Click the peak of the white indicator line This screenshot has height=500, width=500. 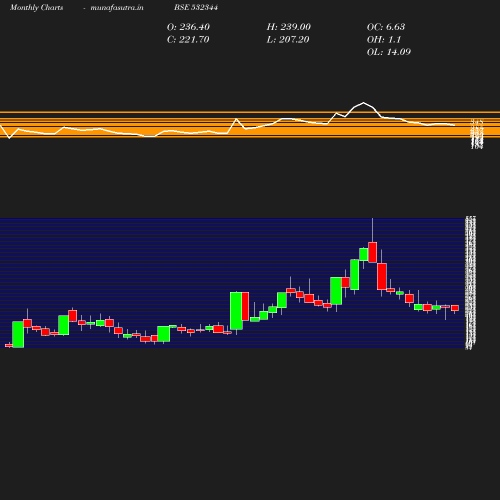coord(363,103)
